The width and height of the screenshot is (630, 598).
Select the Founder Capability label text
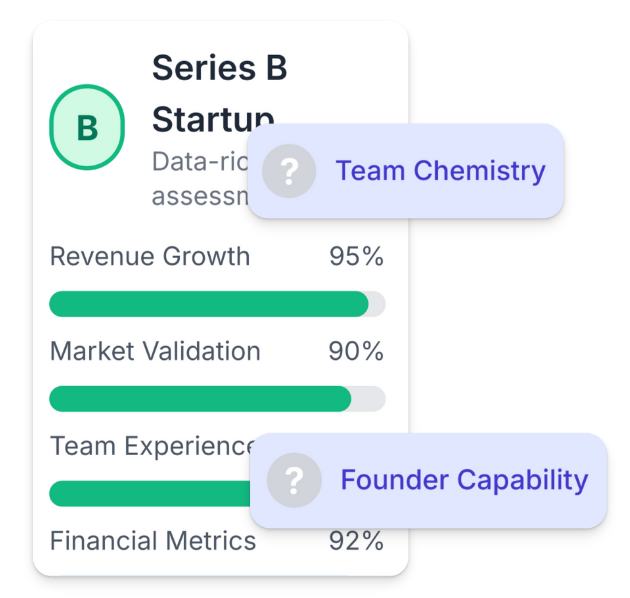tap(464, 480)
